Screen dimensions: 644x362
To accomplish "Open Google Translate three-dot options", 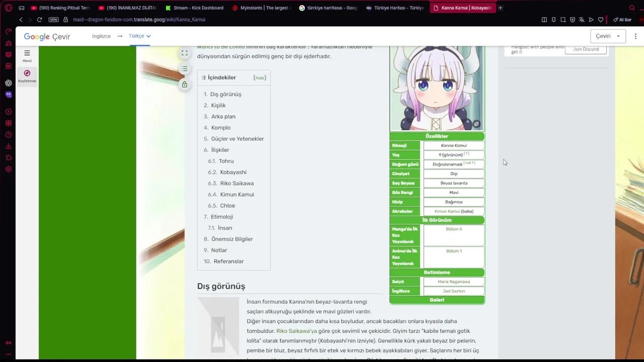I will tap(635, 36).
